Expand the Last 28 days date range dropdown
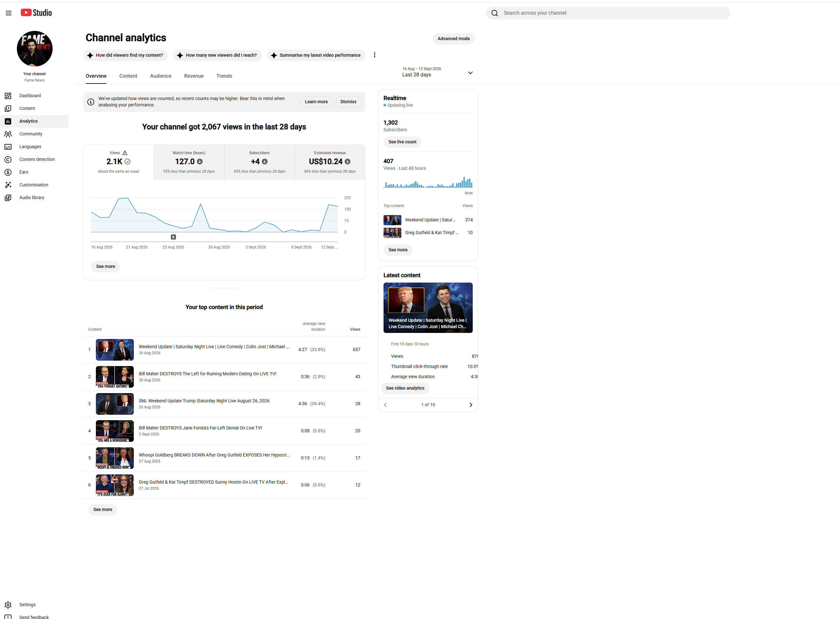The width and height of the screenshot is (840, 619). (x=437, y=72)
